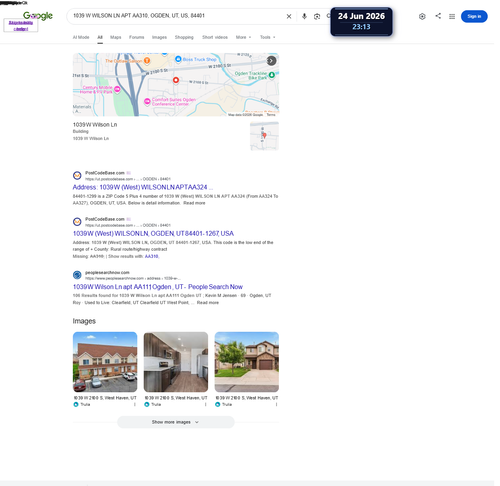Open the map Terms link

pyautogui.click(x=271, y=115)
